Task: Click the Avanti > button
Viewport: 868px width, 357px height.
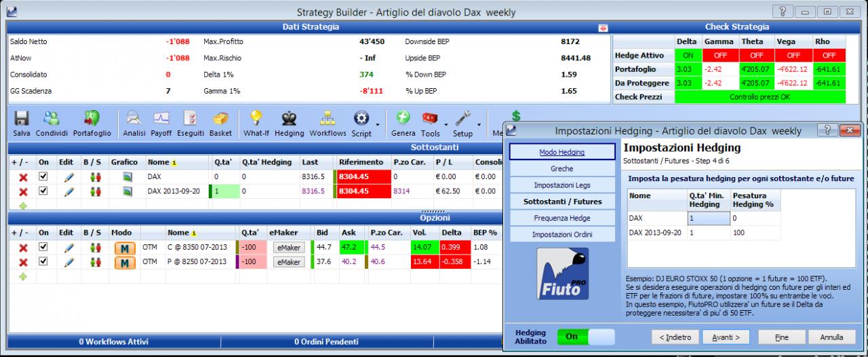Action: point(726,337)
